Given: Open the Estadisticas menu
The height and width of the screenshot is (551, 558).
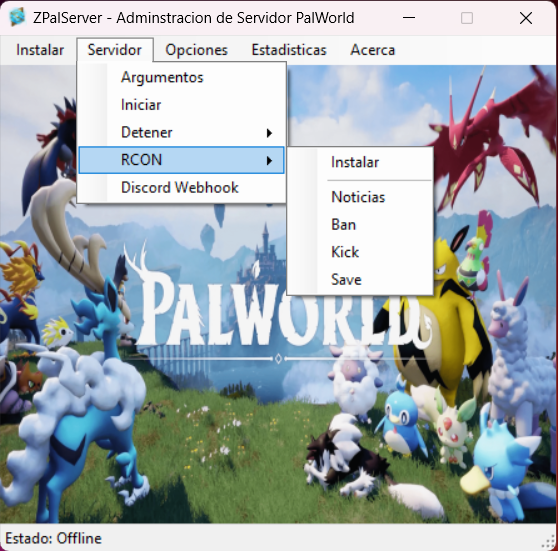Looking at the screenshot, I should (289, 50).
